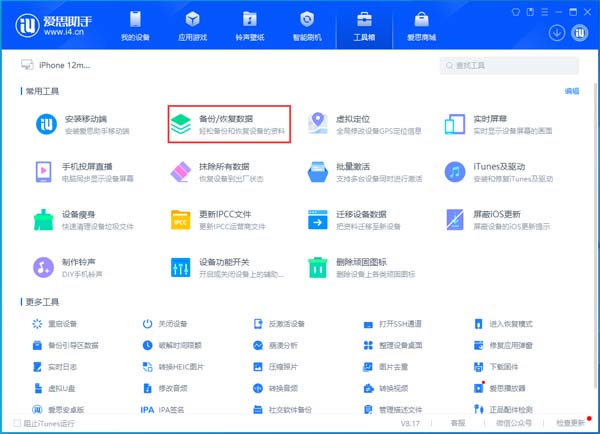Image resolution: width=600 pixels, height=434 pixels.
Task: Open the 爱思商城 store tab
Action: tap(421, 26)
